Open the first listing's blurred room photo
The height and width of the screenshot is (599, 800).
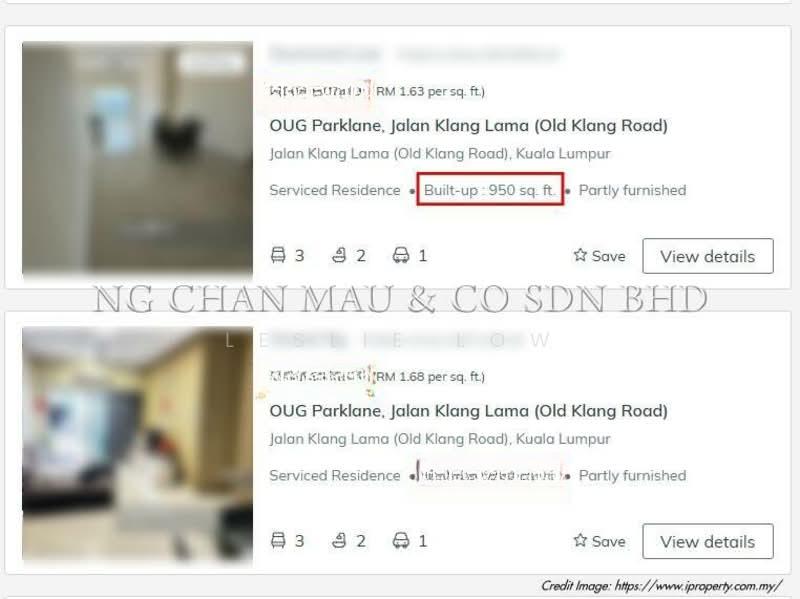tap(137, 158)
